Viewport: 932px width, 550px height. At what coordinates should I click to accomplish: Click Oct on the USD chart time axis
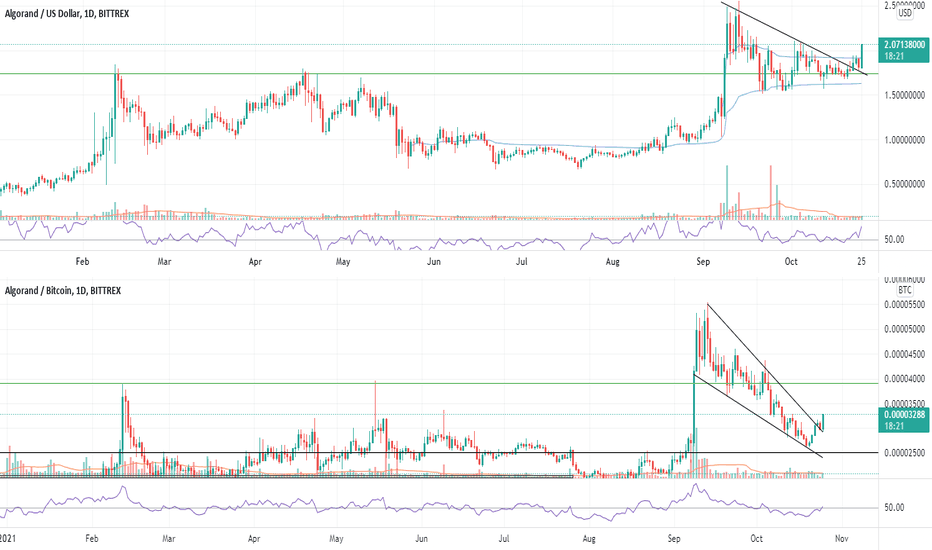[791, 262]
